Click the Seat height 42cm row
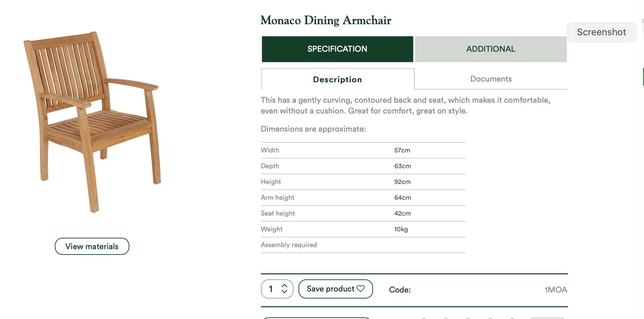The height and width of the screenshot is (319, 644). click(363, 213)
